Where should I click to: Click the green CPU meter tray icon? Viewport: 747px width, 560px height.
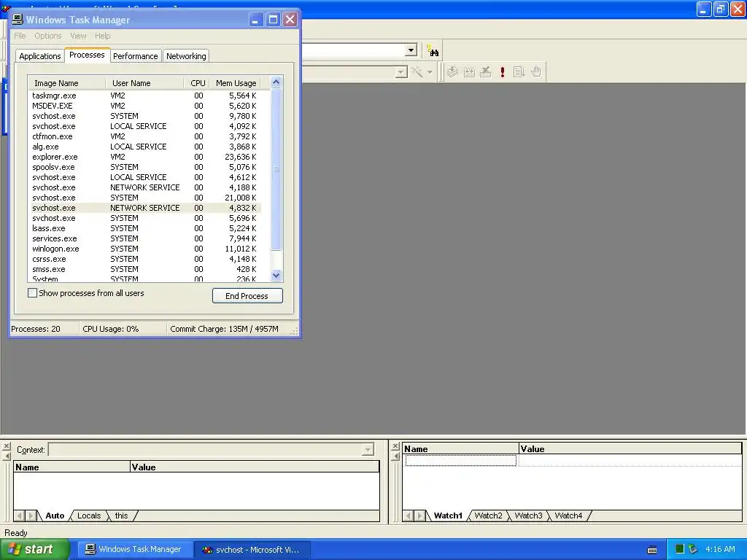coord(680,549)
